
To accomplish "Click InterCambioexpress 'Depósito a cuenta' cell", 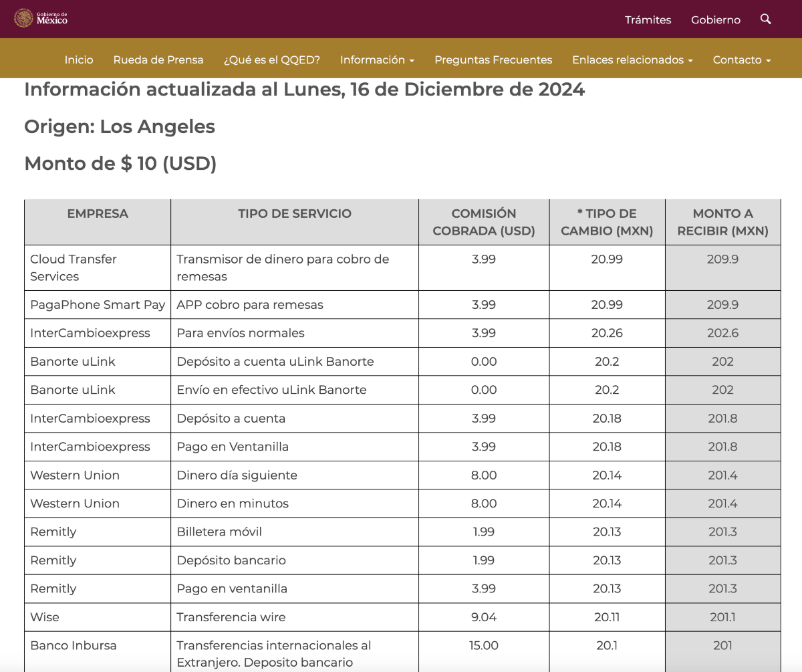I will (295, 419).
